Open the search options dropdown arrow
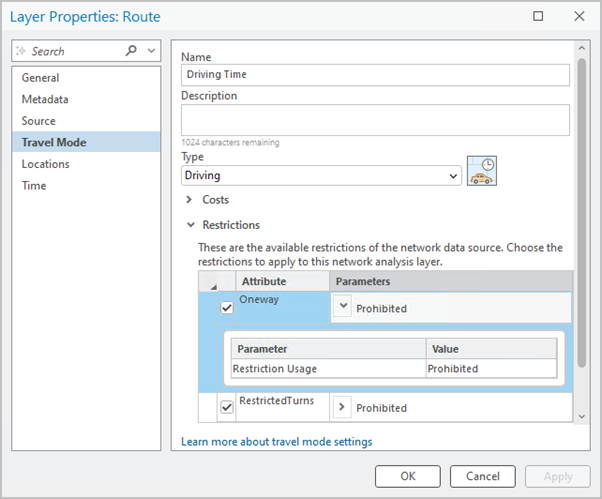 151,51
